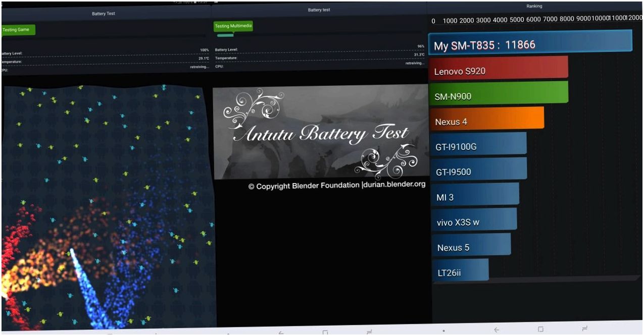The width and height of the screenshot is (644, 336).
Task: Click the 96% battery level value
Action: [x=421, y=46]
